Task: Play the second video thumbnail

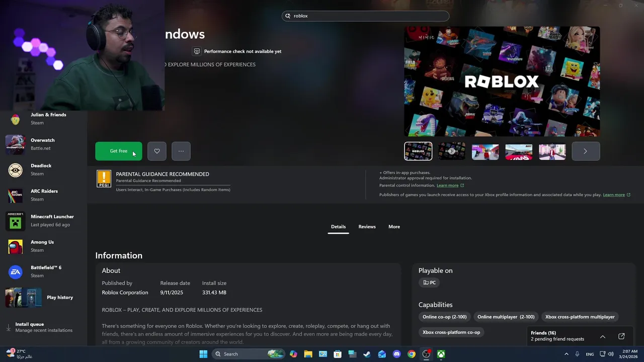Action: pos(452,151)
